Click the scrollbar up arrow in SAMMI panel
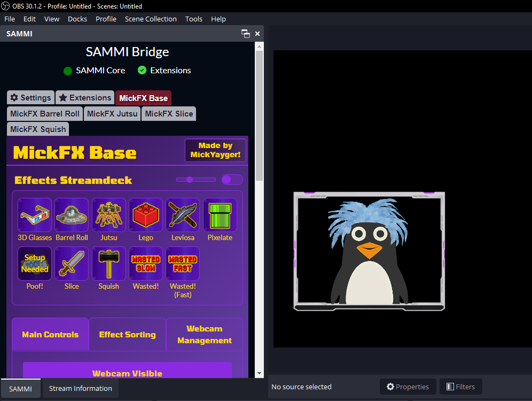The width and height of the screenshot is (532, 401). 259,46
